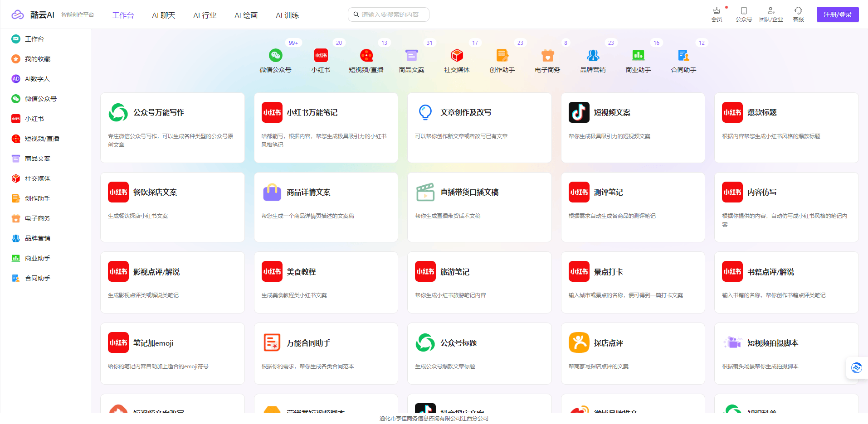Select the 万能合同助手 card
Image resolution: width=868 pixels, height=424 pixels.
[x=326, y=353]
